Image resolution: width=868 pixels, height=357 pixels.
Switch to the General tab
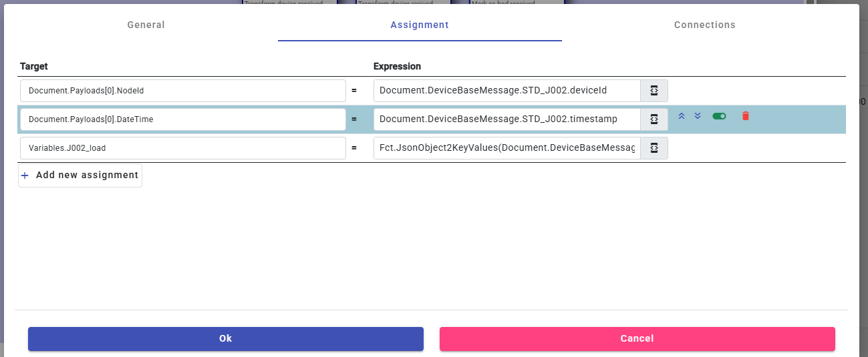point(146,25)
